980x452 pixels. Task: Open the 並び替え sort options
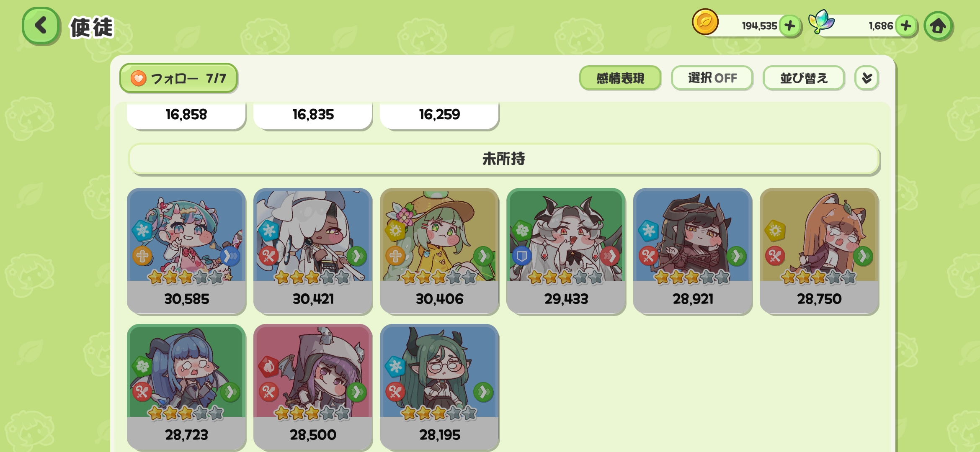(804, 78)
